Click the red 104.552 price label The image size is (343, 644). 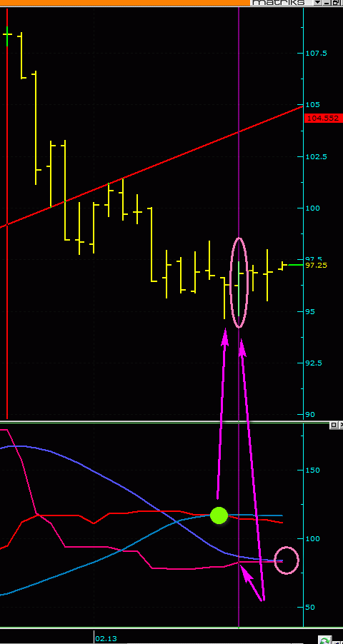point(323,119)
